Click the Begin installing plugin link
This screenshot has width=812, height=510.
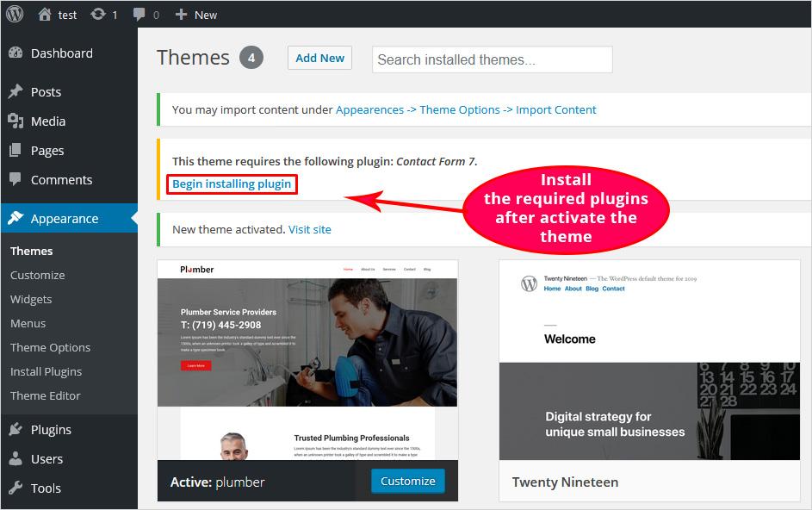pyautogui.click(x=232, y=184)
